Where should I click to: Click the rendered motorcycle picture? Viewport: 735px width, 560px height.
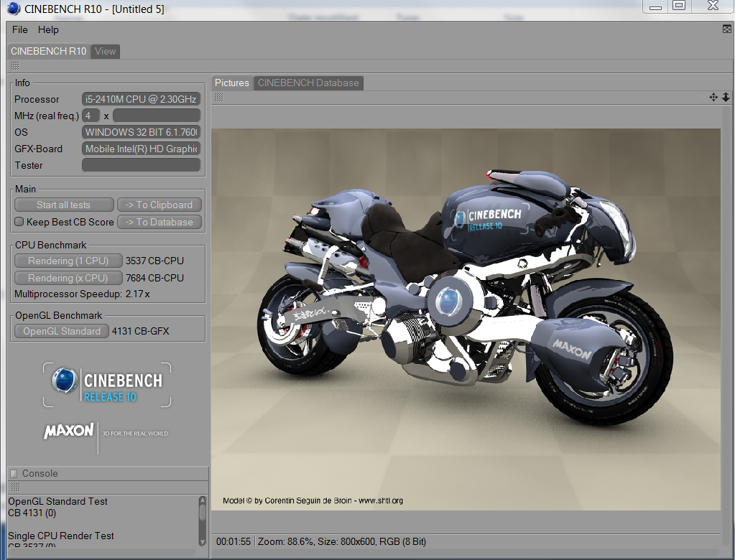click(466, 319)
